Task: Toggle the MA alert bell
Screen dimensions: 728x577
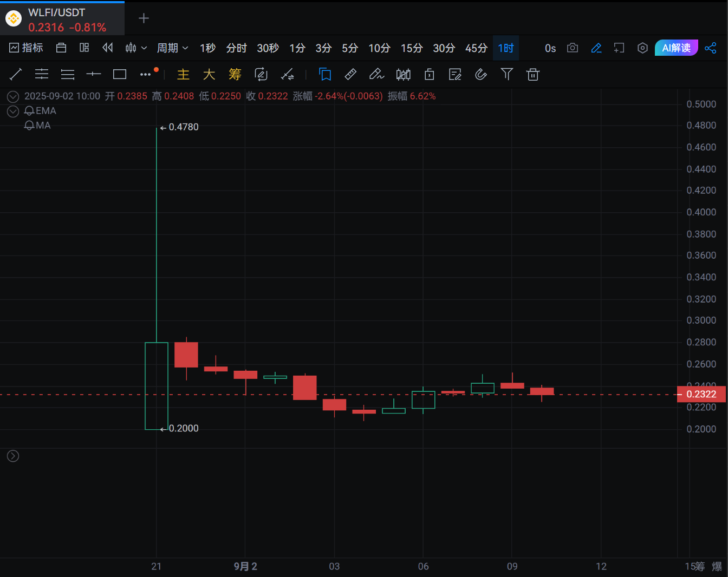Action: [x=29, y=126]
